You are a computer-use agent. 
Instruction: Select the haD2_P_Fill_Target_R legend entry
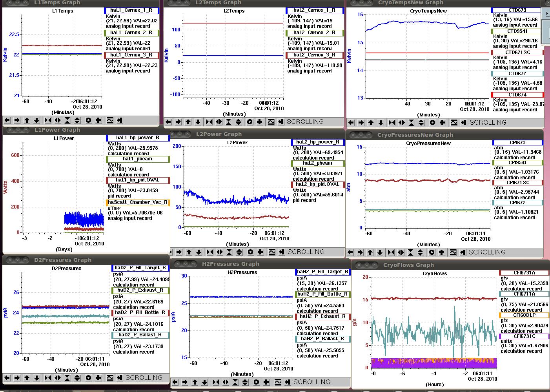[140, 268]
